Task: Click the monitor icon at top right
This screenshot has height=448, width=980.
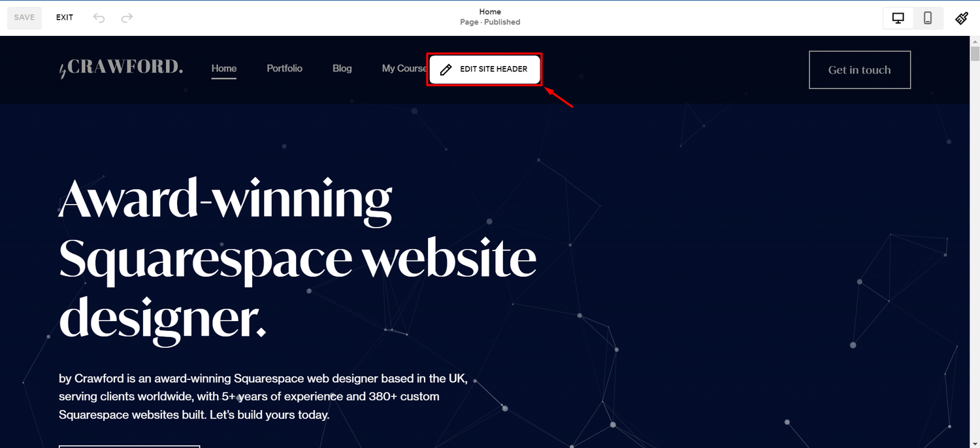Action: 898,18
